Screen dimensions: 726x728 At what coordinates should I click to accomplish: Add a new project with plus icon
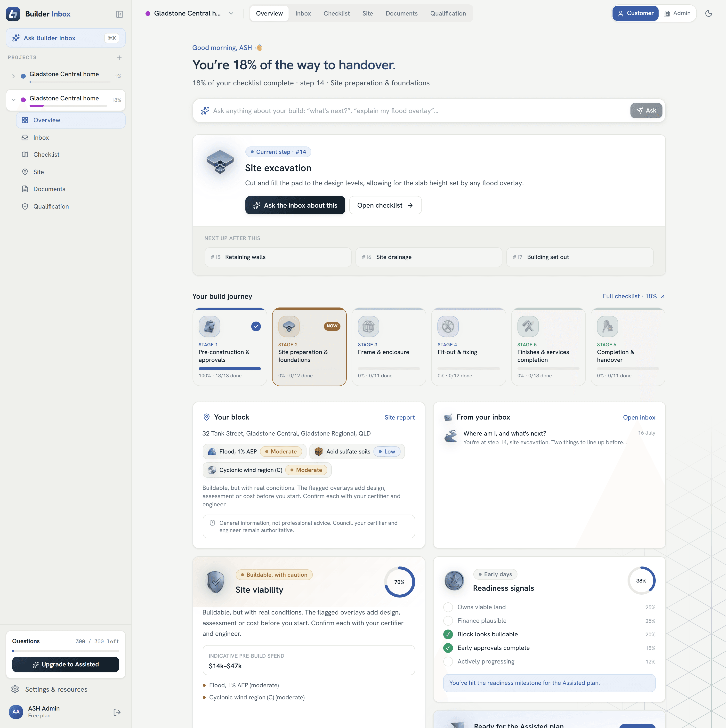pos(119,58)
